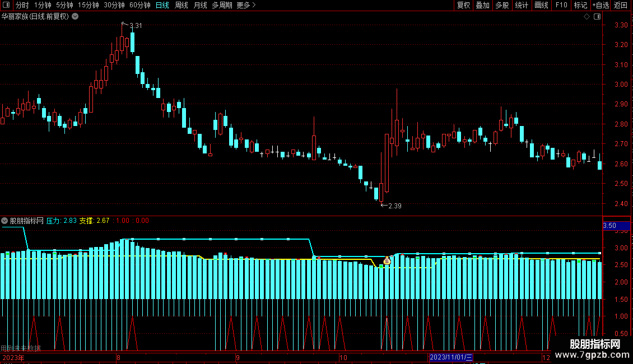Click month 10 on the time axis
This screenshot has width=633, height=364.
pos(343,357)
